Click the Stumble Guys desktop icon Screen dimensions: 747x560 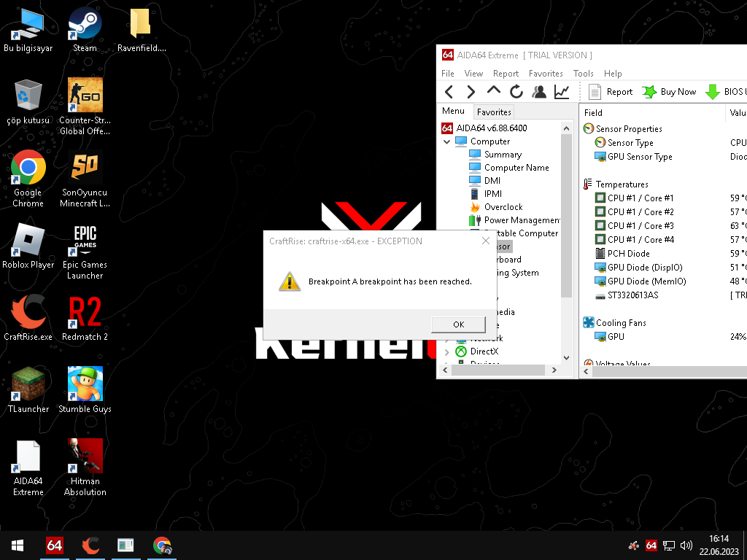point(85,391)
